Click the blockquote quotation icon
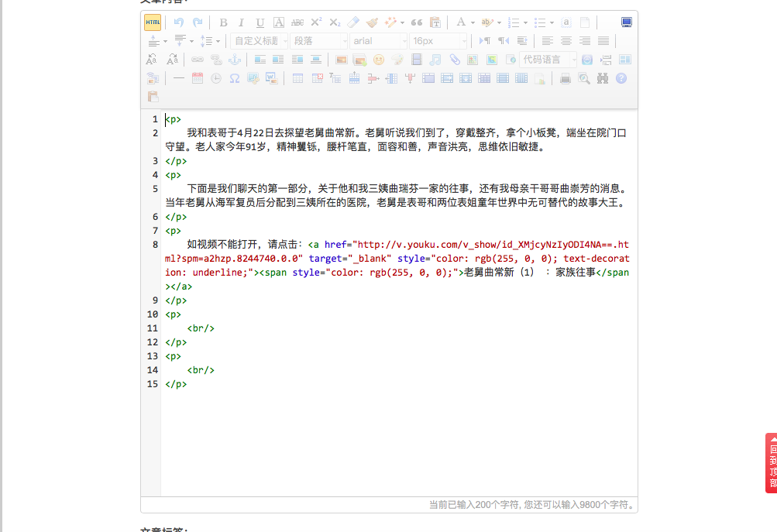The height and width of the screenshot is (532, 777). 417,22
